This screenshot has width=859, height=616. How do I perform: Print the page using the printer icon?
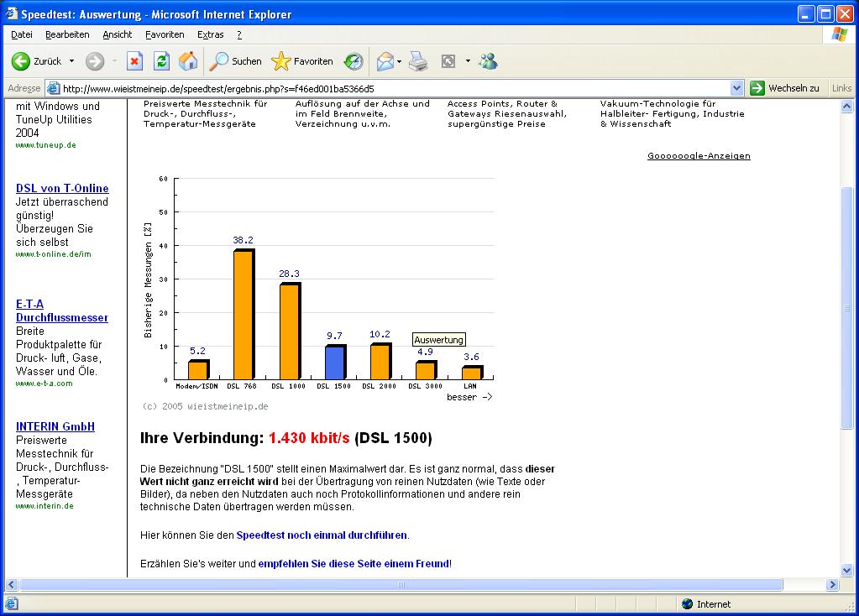419,61
